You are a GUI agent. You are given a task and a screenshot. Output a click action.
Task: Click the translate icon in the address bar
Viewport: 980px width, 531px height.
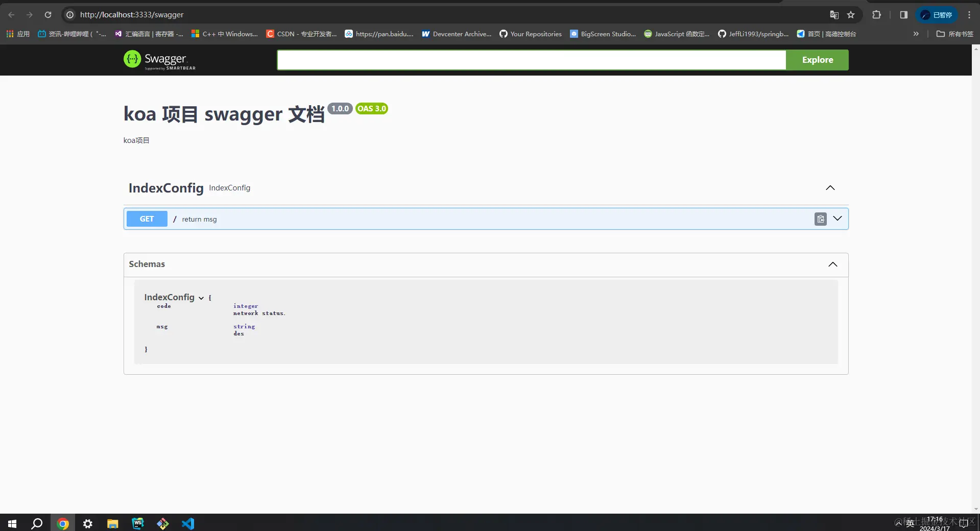[834, 15]
